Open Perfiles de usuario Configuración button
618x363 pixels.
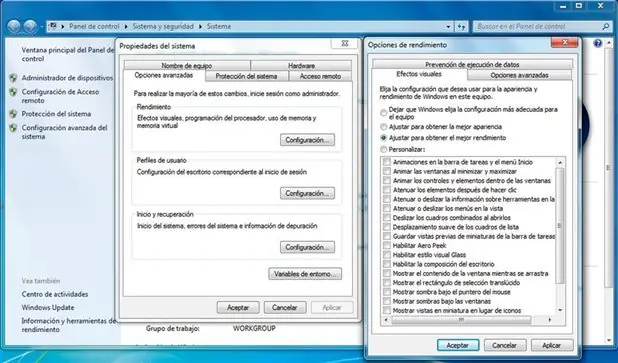[307, 194]
